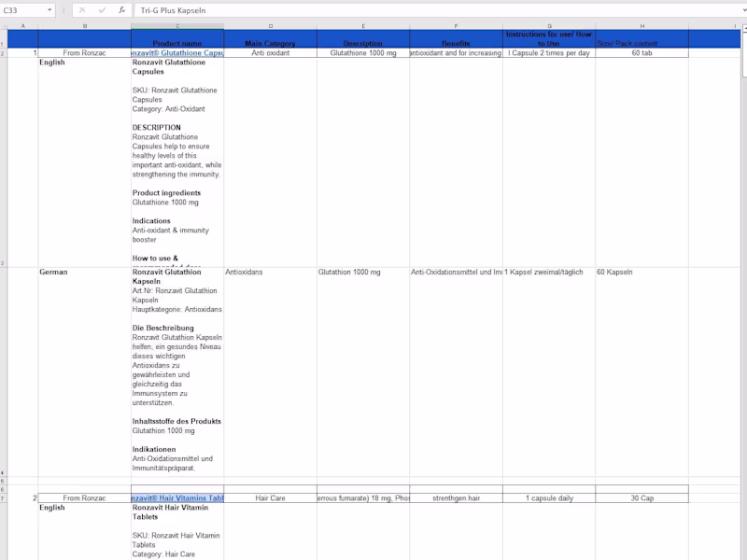Open the Ronzavit Glutathione Capsules hyperlink
747x560 pixels.
tap(177, 53)
